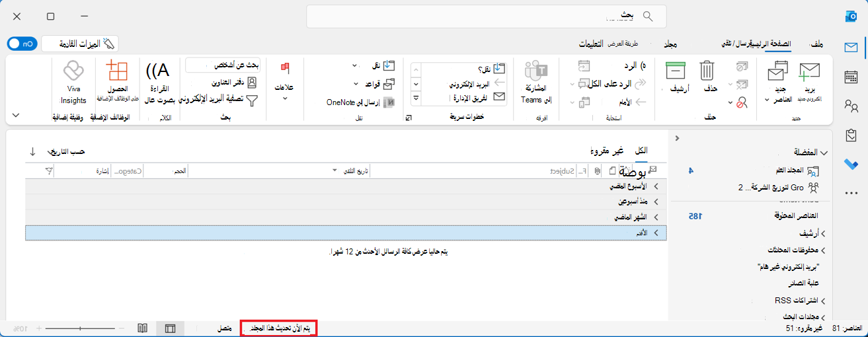Open the To Do blue checkmark app

[x=851, y=164]
